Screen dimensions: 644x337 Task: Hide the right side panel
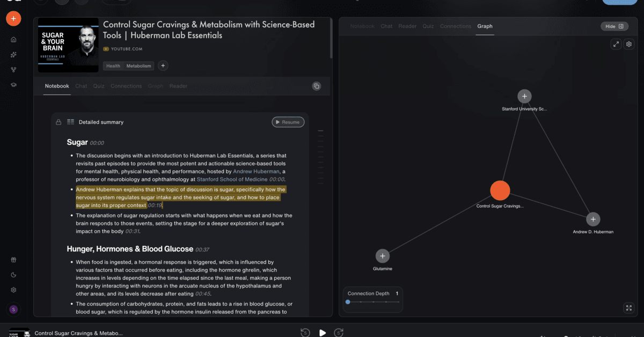click(x=614, y=26)
